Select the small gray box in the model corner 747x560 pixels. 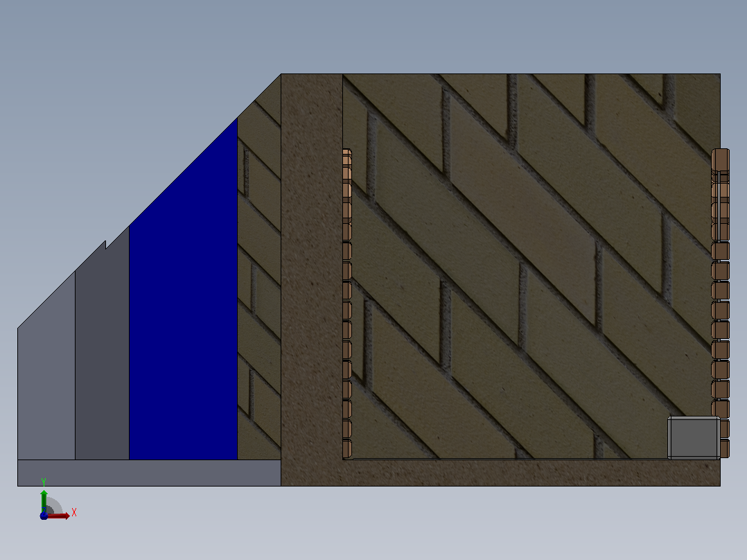pyautogui.click(x=694, y=437)
